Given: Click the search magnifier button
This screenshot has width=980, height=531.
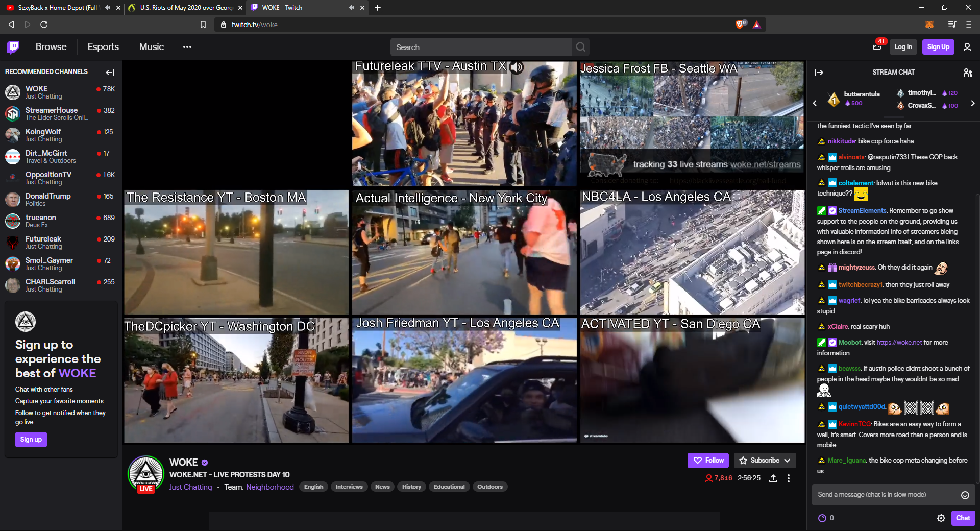Looking at the screenshot, I should point(581,47).
